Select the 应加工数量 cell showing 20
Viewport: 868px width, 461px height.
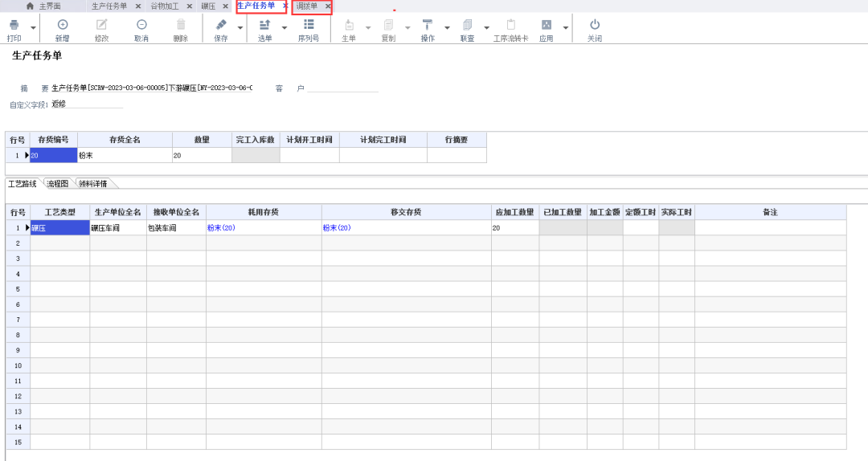point(515,228)
